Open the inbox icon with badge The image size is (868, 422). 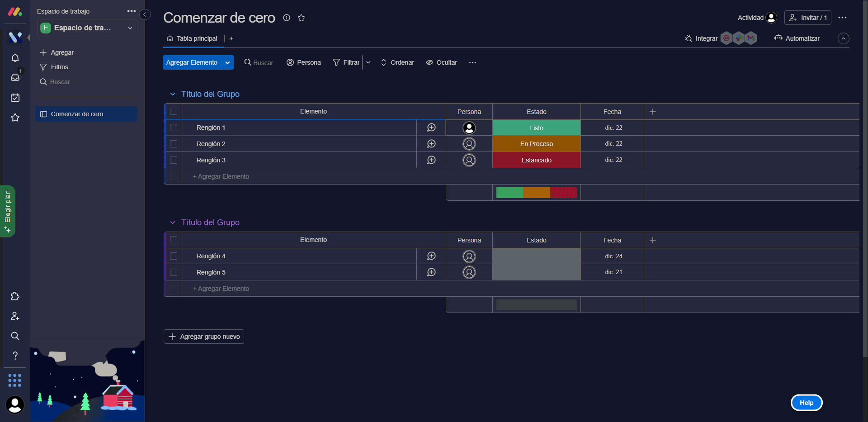[15, 77]
